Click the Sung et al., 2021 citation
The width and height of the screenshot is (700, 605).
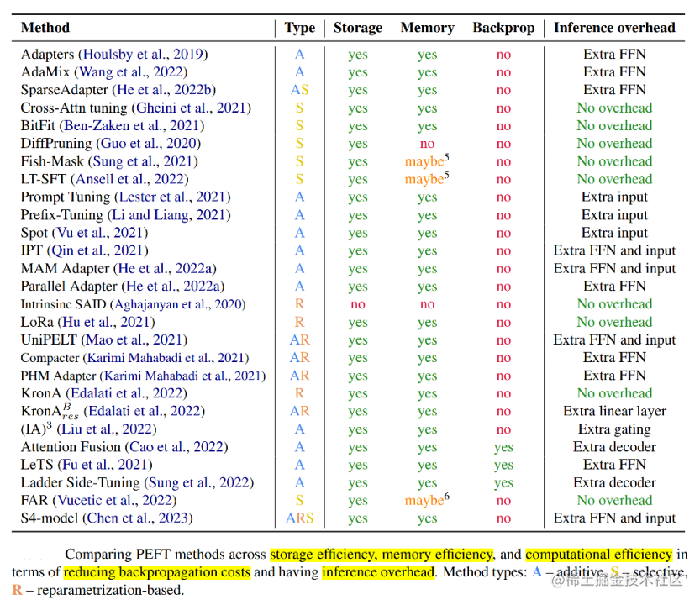coord(143,161)
